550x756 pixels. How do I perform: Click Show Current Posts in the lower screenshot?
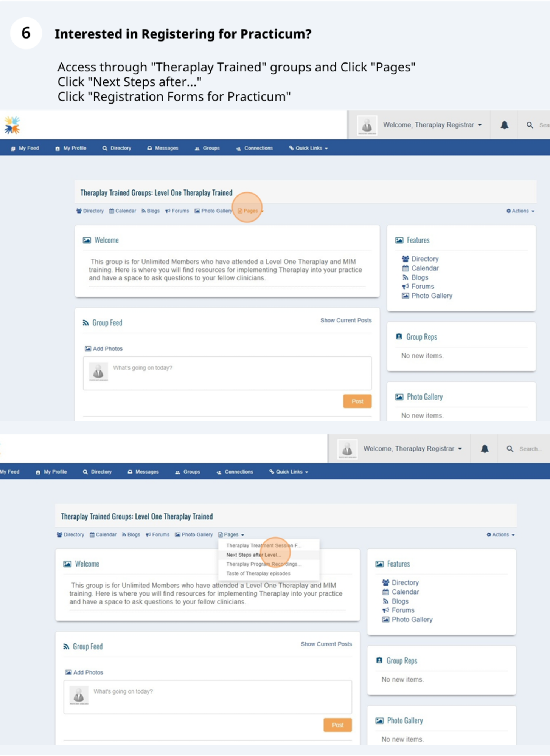click(x=326, y=644)
